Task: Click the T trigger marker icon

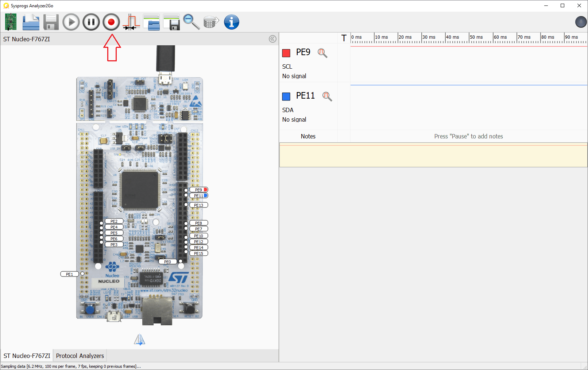Action: pos(344,38)
